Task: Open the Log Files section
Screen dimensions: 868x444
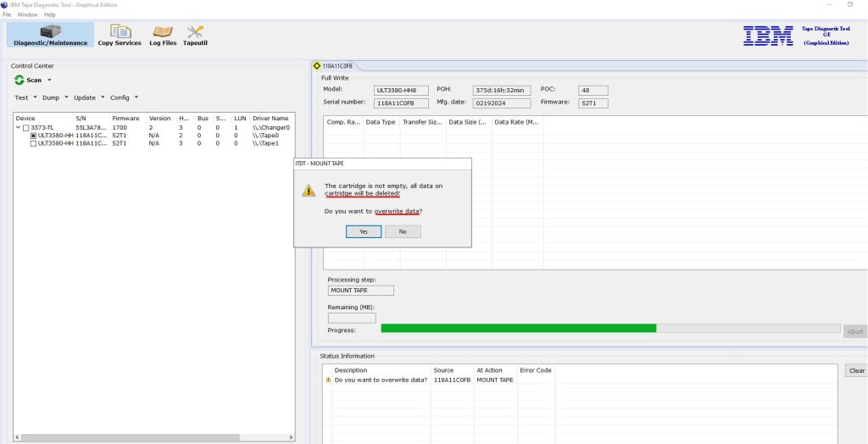Action: pyautogui.click(x=163, y=35)
